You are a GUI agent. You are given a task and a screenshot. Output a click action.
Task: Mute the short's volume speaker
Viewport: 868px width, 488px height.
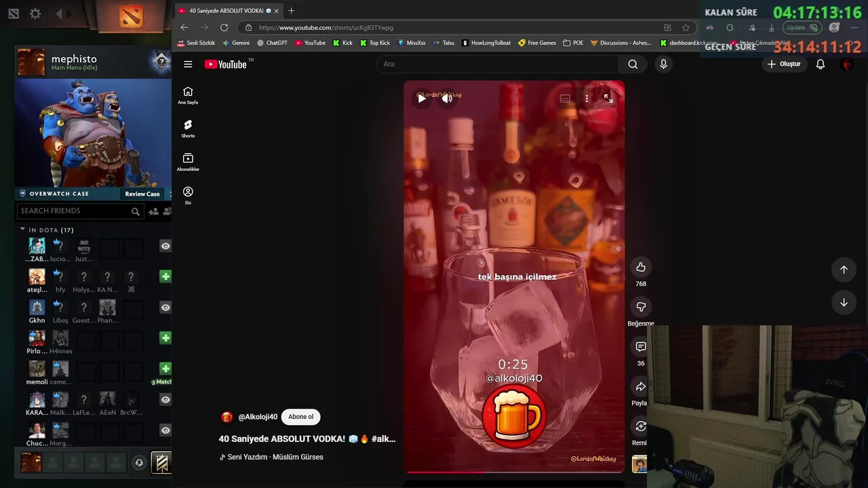click(447, 98)
